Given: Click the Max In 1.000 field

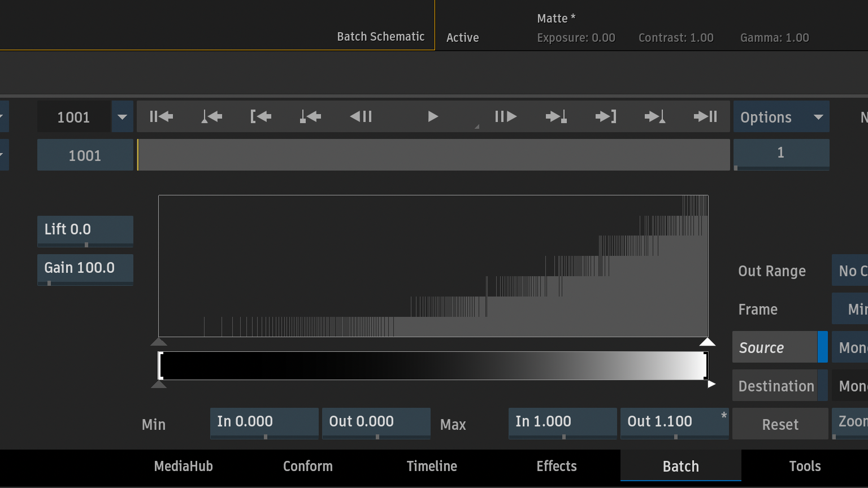Looking at the screenshot, I should [562, 423].
